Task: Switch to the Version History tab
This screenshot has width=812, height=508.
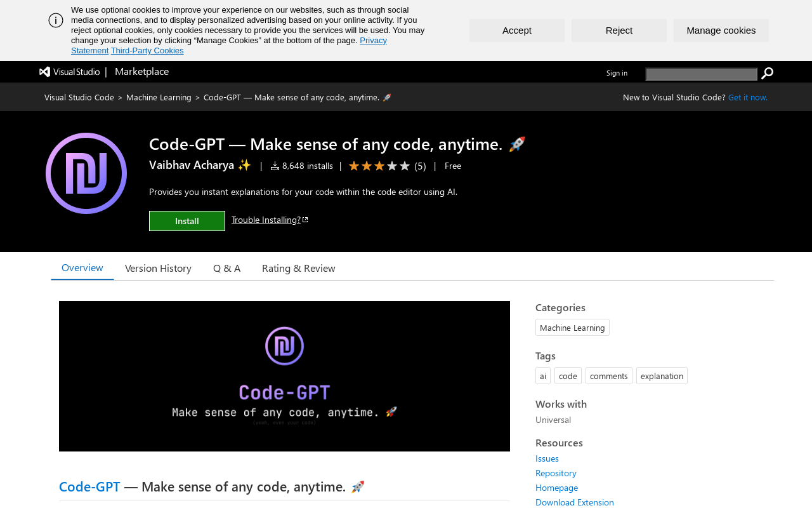Action: (x=158, y=268)
